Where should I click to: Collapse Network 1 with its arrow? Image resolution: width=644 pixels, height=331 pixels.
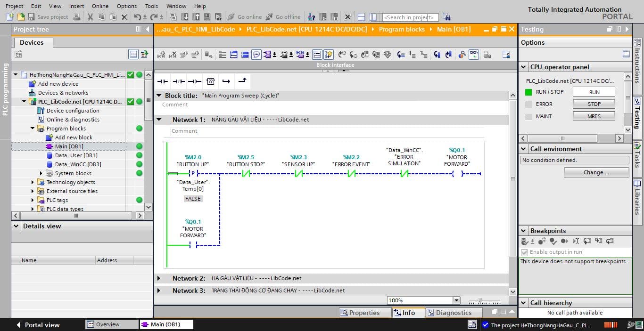(x=159, y=120)
